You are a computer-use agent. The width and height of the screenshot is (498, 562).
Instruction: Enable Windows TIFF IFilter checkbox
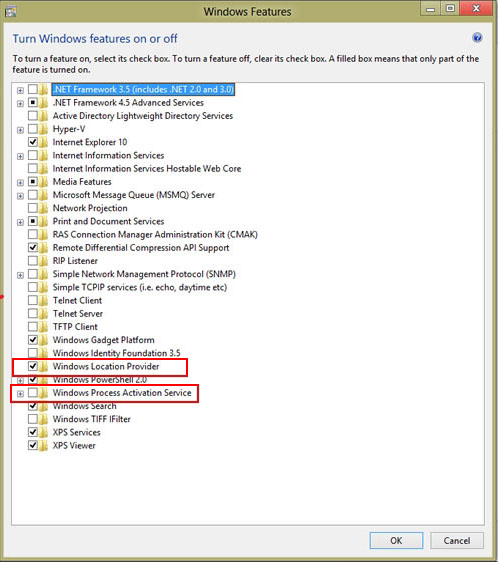33,419
